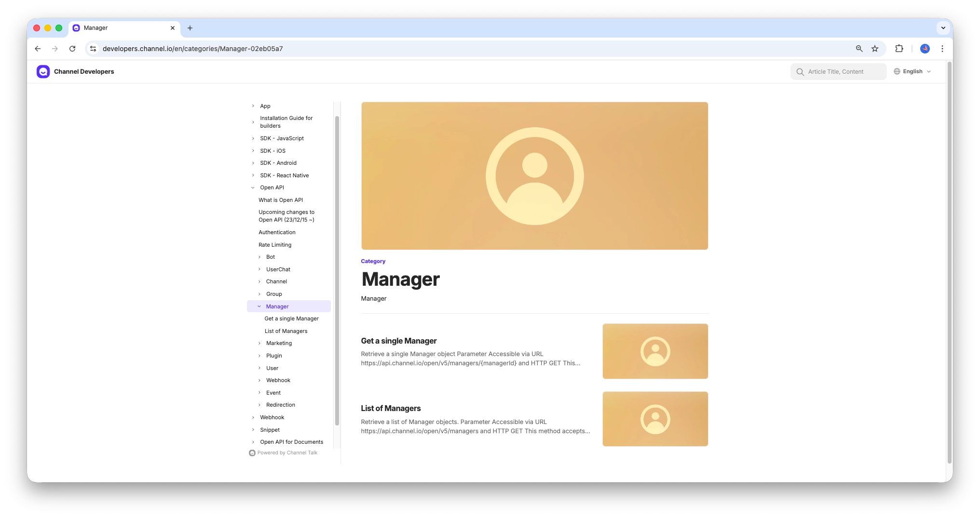Screen dimensions: 980x518
Task: Open the Chrome three-dot menu
Action: tap(942, 49)
